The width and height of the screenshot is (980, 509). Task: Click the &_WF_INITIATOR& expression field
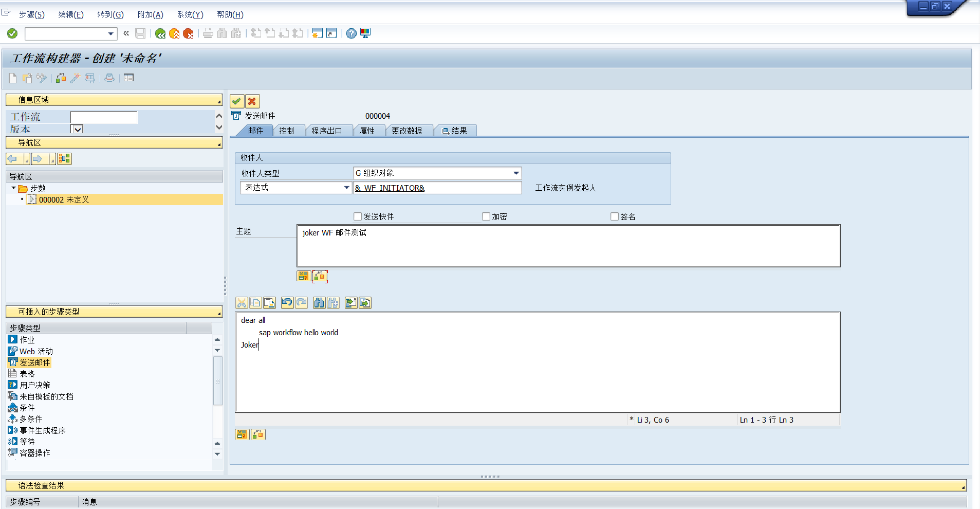[x=437, y=188]
